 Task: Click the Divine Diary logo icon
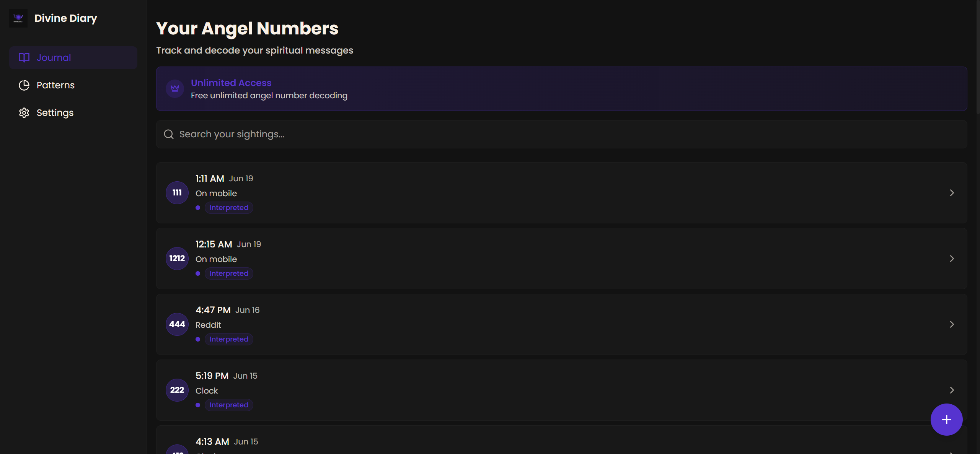pyautogui.click(x=18, y=18)
